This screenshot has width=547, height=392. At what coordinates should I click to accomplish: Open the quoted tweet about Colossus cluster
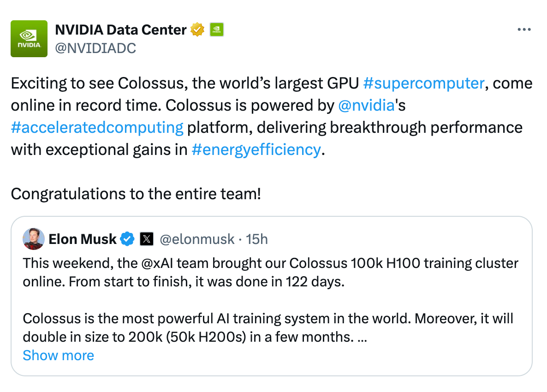tap(271, 296)
